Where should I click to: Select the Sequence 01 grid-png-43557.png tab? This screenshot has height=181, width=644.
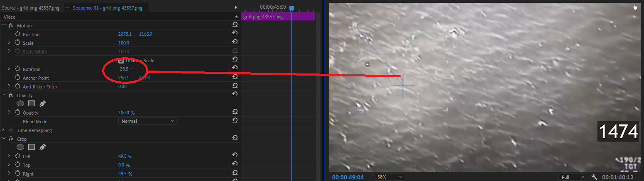tap(108, 8)
